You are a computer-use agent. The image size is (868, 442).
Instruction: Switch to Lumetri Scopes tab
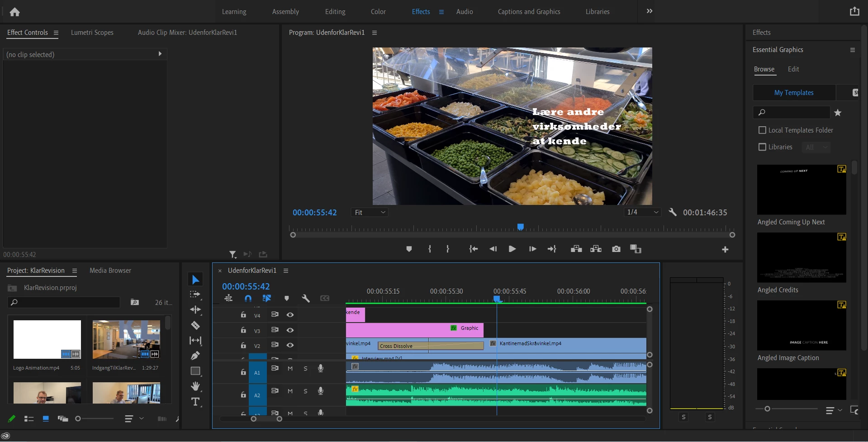[92, 33]
